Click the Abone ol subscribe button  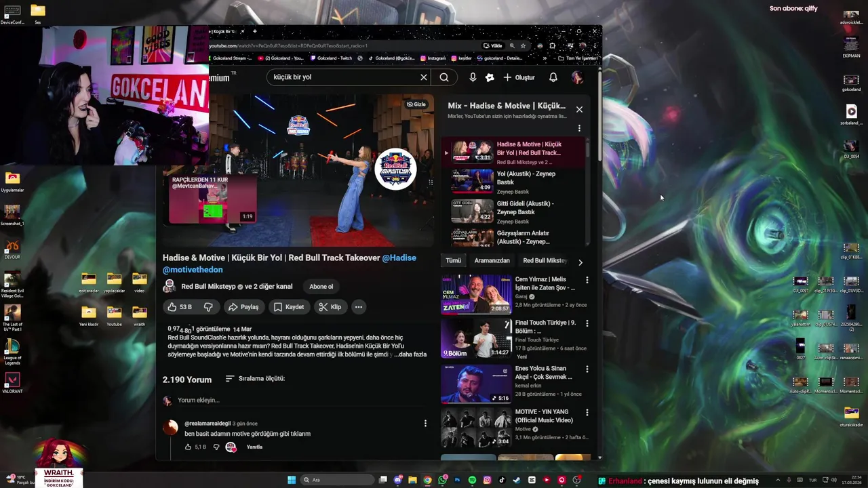[321, 287]
